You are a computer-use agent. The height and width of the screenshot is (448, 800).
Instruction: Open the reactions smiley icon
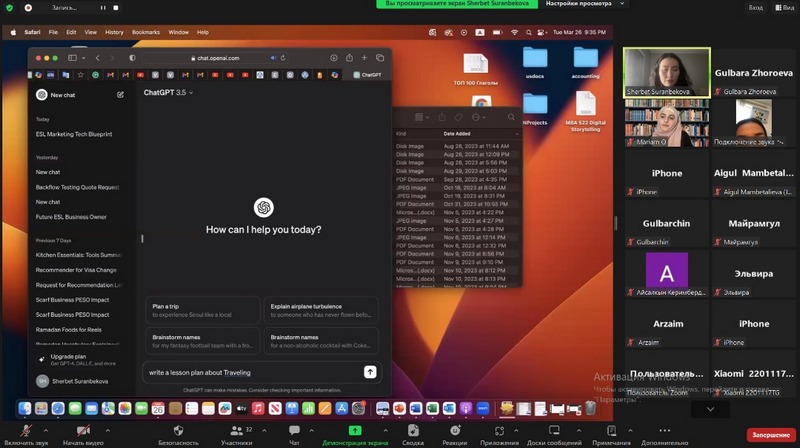[x=454, y=430]
